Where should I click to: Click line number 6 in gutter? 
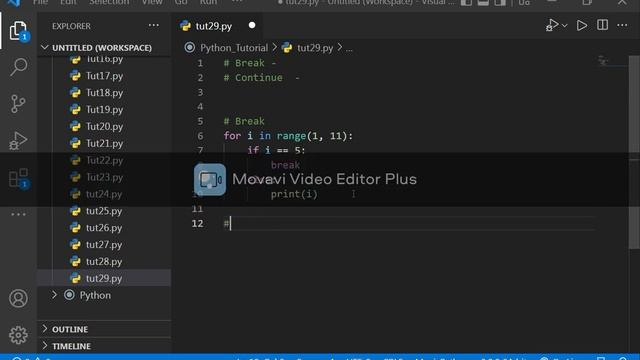click(x=200, y=136)
